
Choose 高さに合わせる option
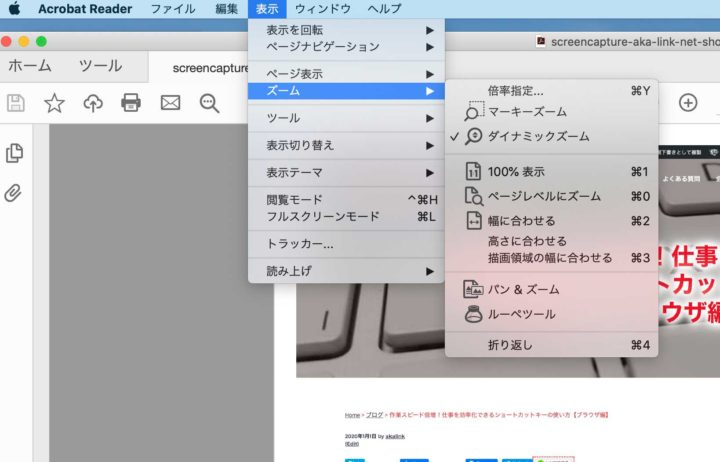(551, 241)
